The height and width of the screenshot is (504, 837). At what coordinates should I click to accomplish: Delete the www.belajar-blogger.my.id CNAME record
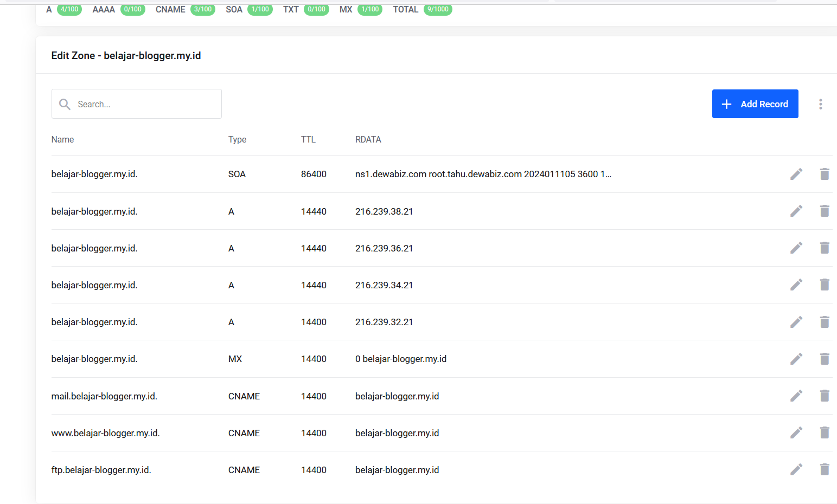(824, 432)
